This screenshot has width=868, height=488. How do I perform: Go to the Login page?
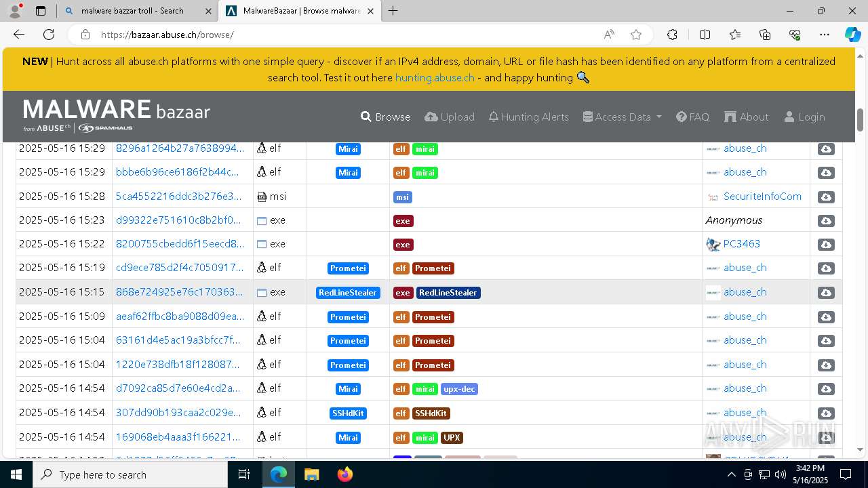pos(804,117)
